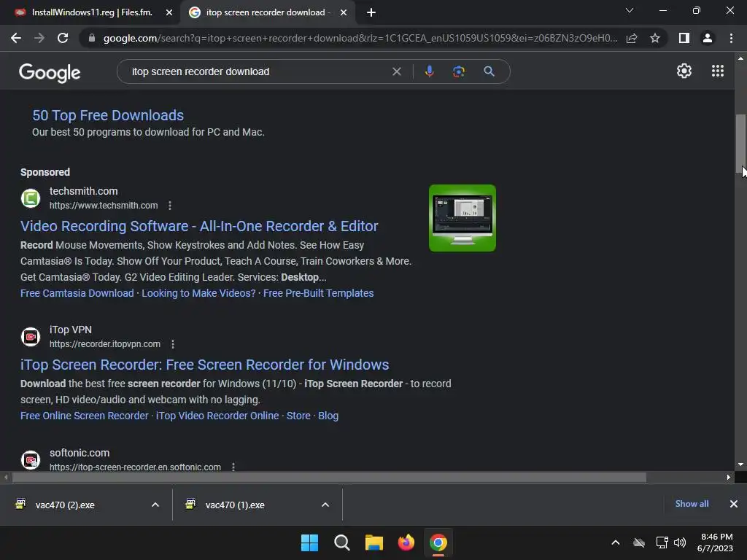Screen dimensions: 747x560
Task: Open File Explorer from taskbar
Action: (374, 542)
